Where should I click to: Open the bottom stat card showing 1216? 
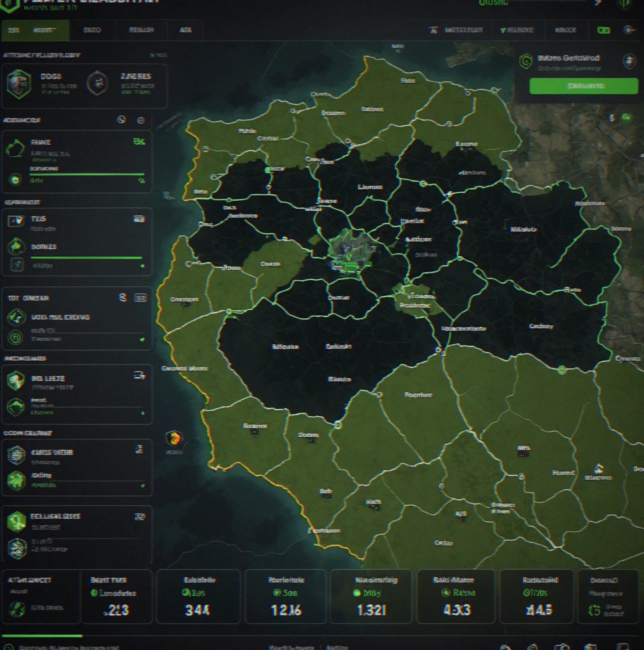[286, 596]
